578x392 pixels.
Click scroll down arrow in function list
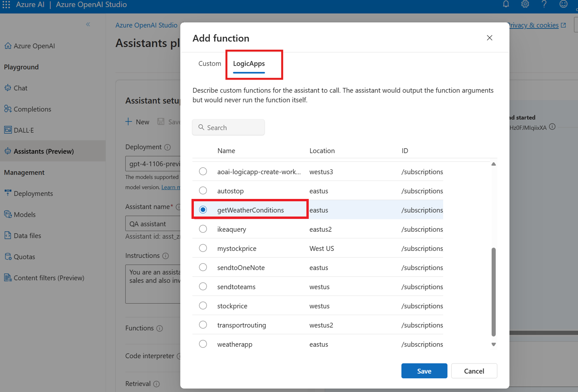coord(494,344)
